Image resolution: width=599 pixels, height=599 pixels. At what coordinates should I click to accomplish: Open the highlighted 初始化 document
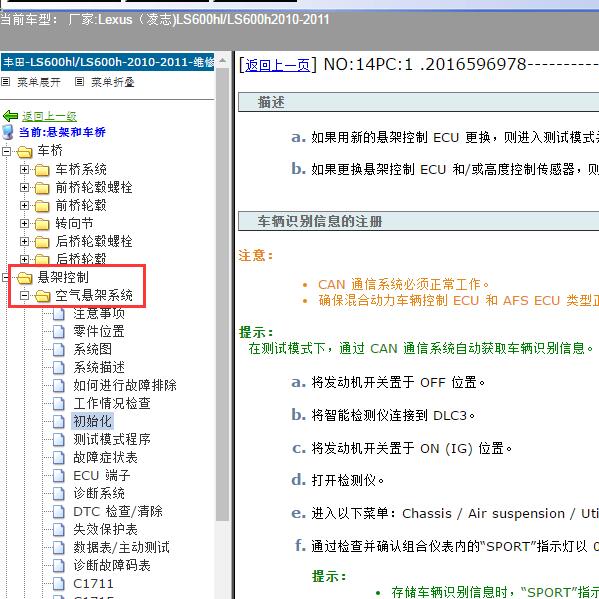pos(92,421)
